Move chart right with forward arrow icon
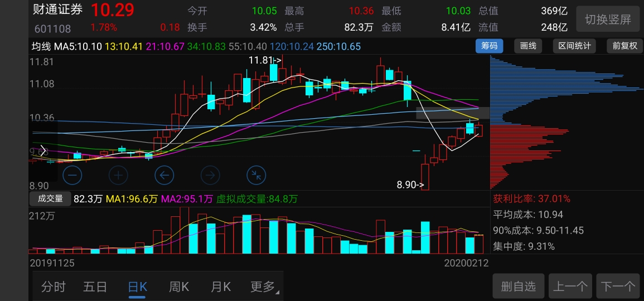The height and width of the screenshot is (301, 644). point(210,176)
